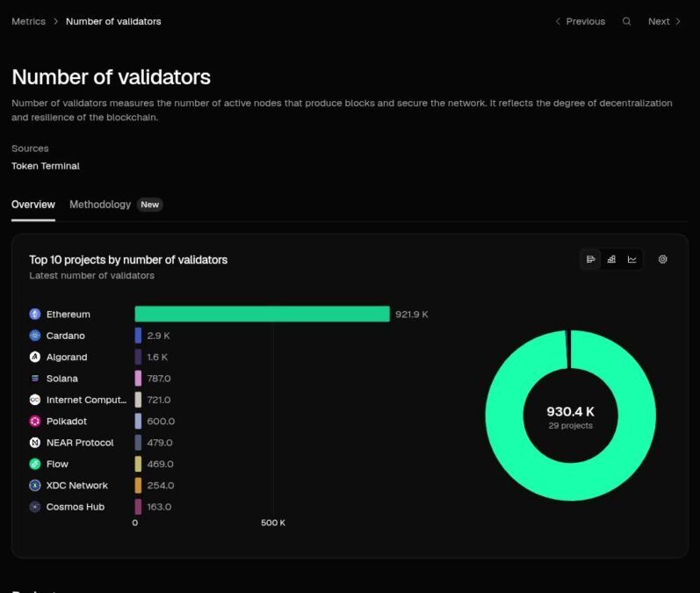Click the 2.9 K value
This screenshot has width=700, height=593.
pos(158,336)
